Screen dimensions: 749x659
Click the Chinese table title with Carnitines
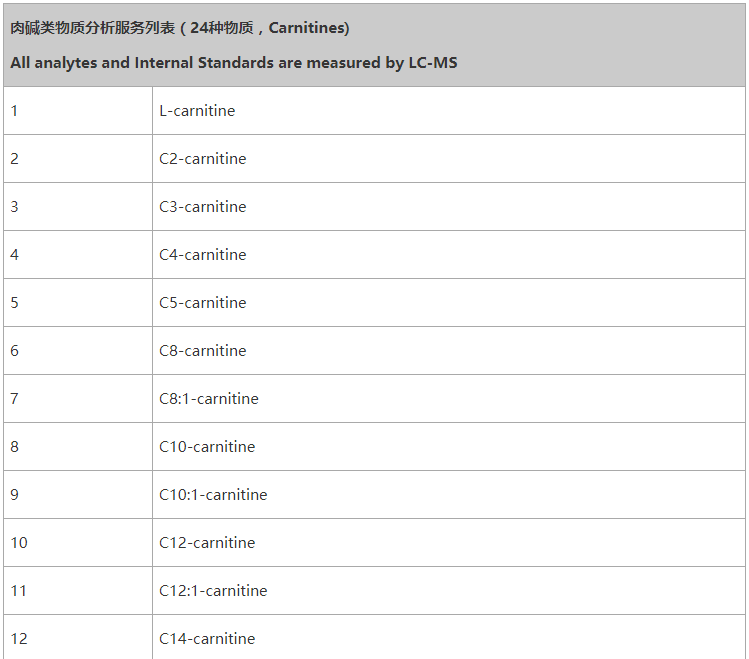(180, 28)
